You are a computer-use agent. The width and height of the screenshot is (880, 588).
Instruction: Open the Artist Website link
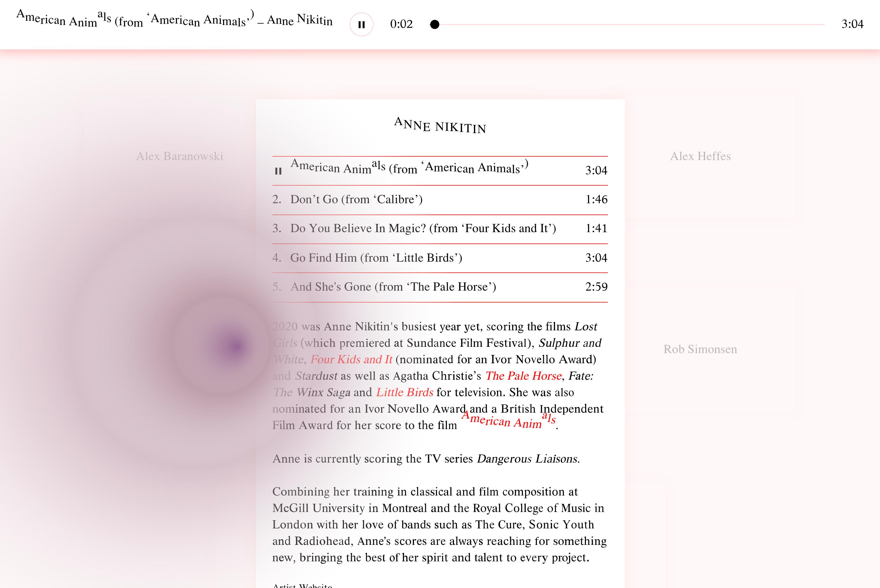pyautogui.click(x=302, y=586)
